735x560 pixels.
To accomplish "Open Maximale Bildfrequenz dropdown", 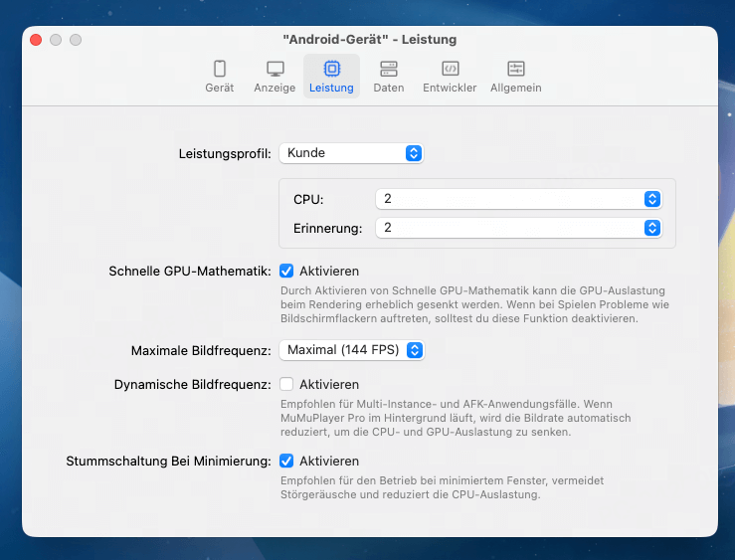I will (352, 350).
